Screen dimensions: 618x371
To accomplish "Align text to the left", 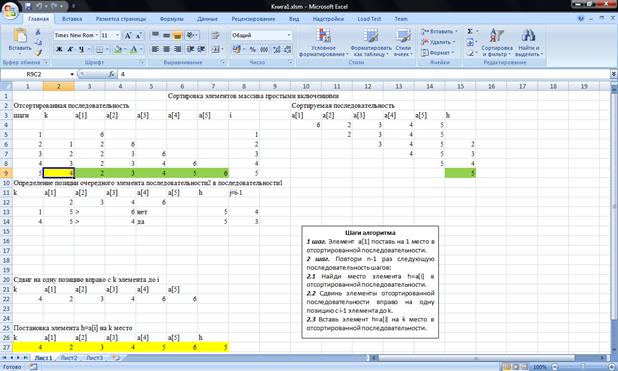I will coord(156,49).
